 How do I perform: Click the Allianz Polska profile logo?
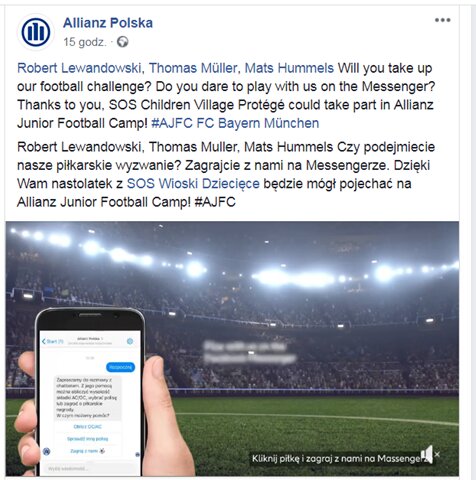[35, 32]
